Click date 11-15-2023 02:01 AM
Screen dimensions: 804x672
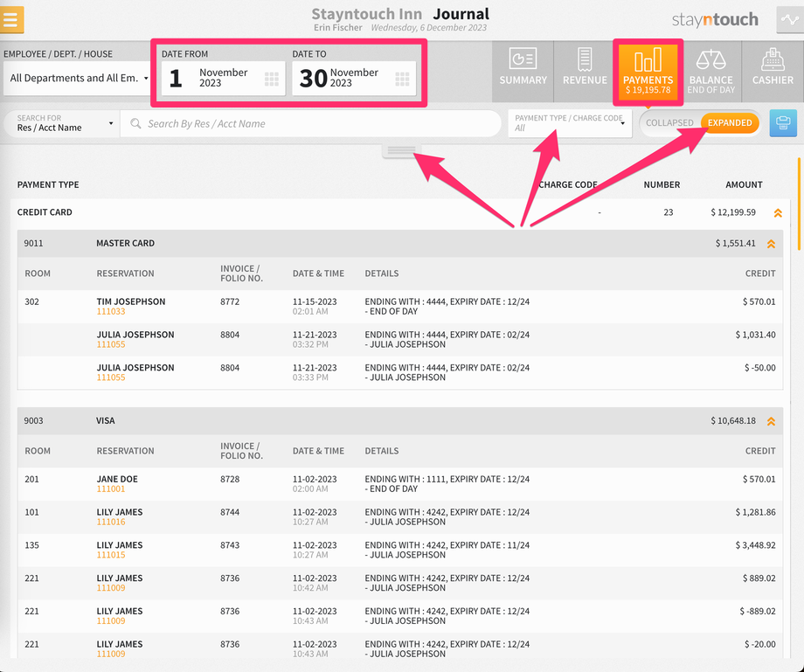pos(315,306)
